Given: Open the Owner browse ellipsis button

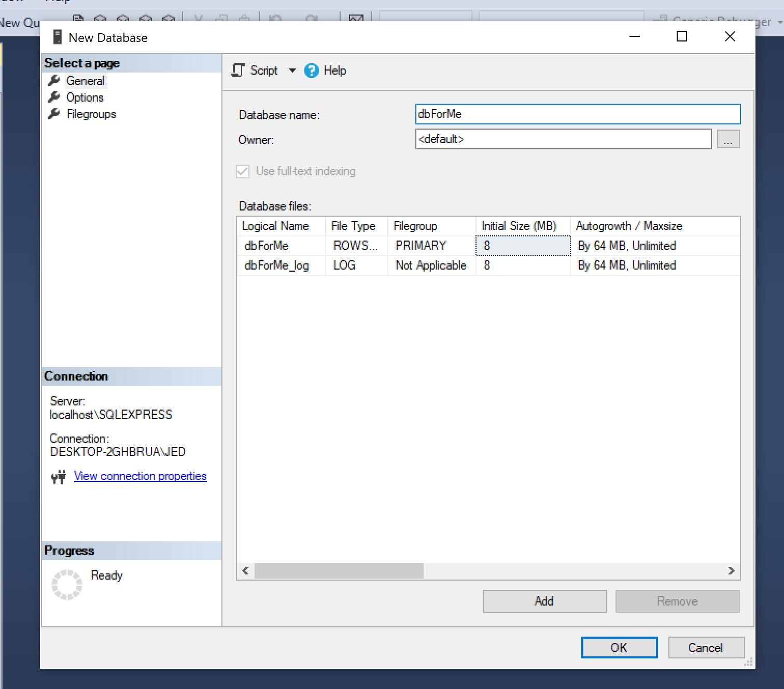Looking at the screenshot, I should pyautogui.click(x=728, y=139).
